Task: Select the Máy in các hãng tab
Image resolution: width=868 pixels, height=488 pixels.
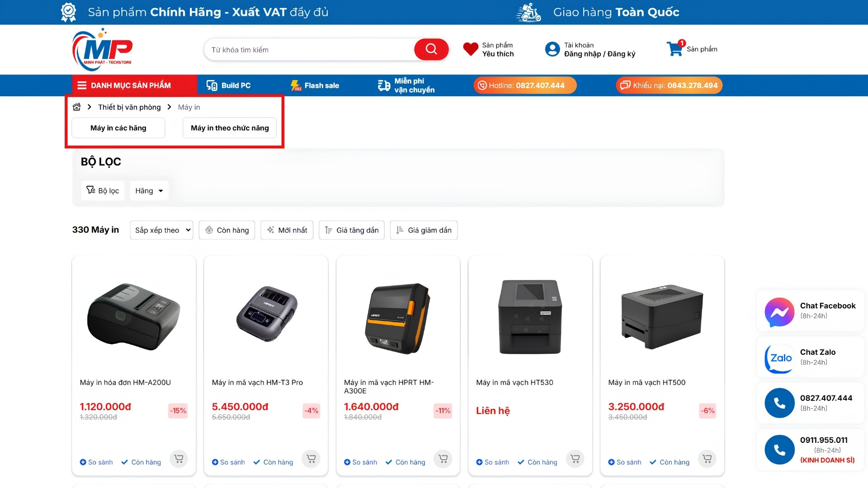Action: click(x=118, y=128)
